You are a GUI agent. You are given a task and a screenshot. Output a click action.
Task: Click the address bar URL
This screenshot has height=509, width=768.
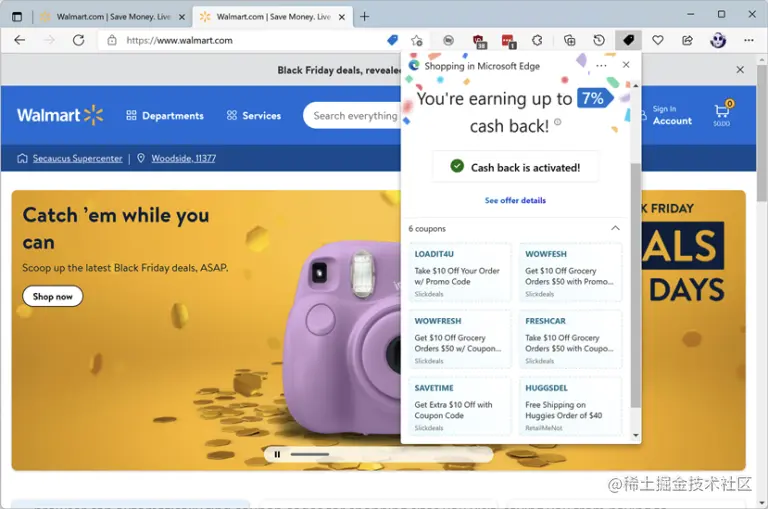click(179, 40)
